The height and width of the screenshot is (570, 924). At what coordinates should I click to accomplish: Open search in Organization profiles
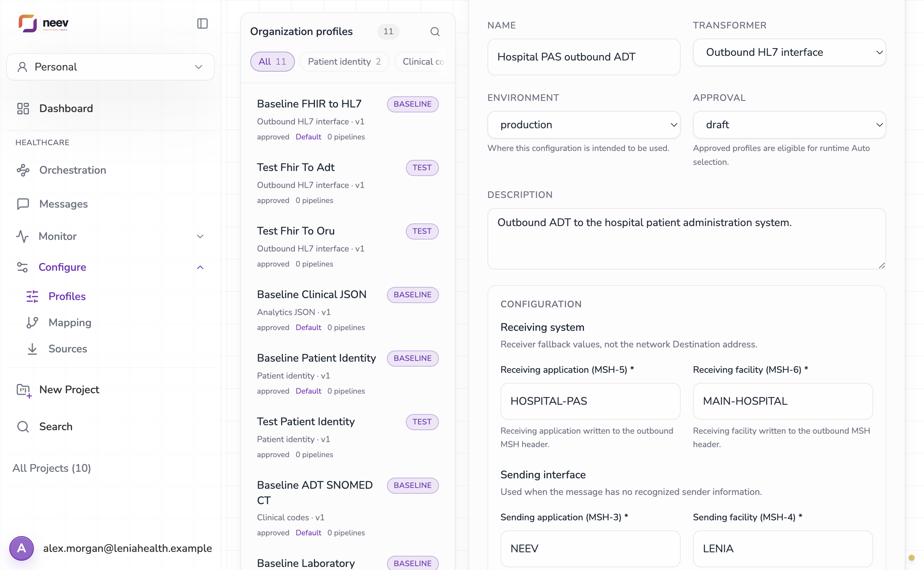click(x=435, y=32)
